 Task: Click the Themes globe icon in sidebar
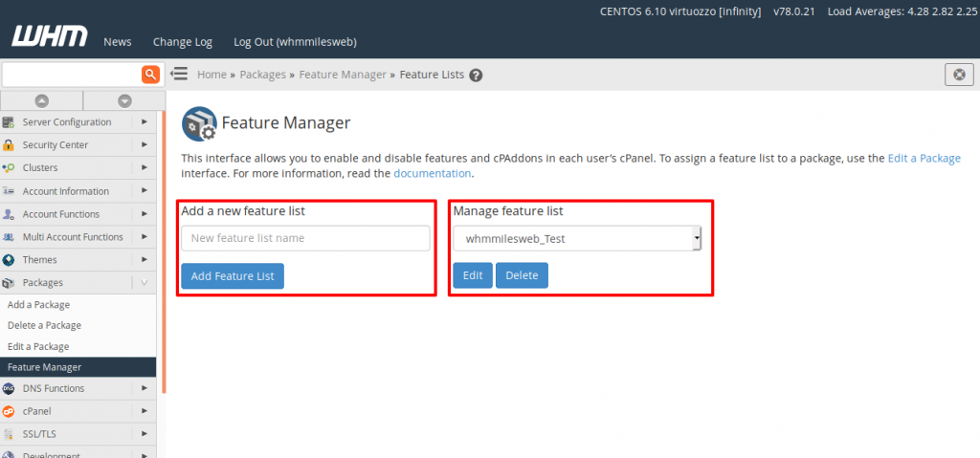[x=9, y=260]
